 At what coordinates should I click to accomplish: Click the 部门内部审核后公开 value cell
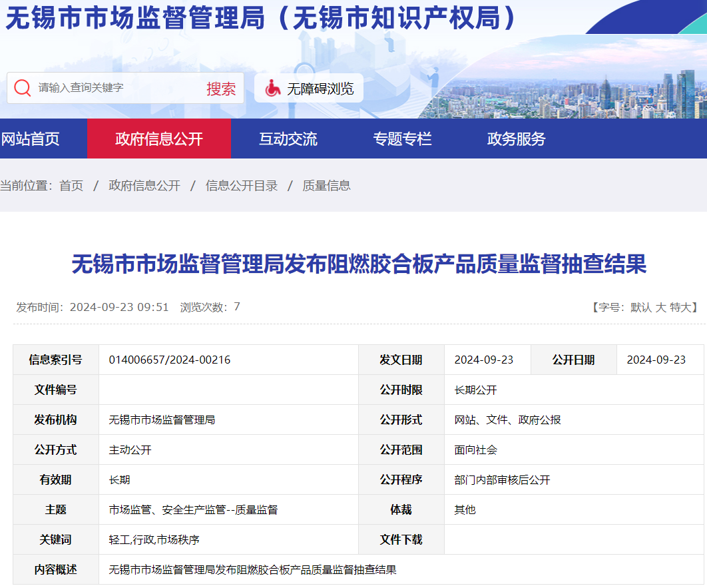[x=574, y=479]
